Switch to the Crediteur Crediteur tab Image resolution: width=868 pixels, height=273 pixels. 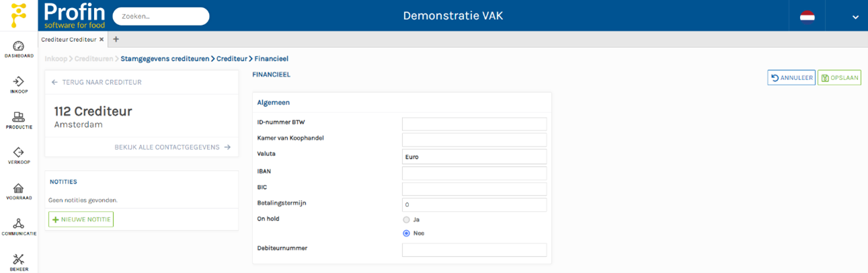(x=69, y=40)
